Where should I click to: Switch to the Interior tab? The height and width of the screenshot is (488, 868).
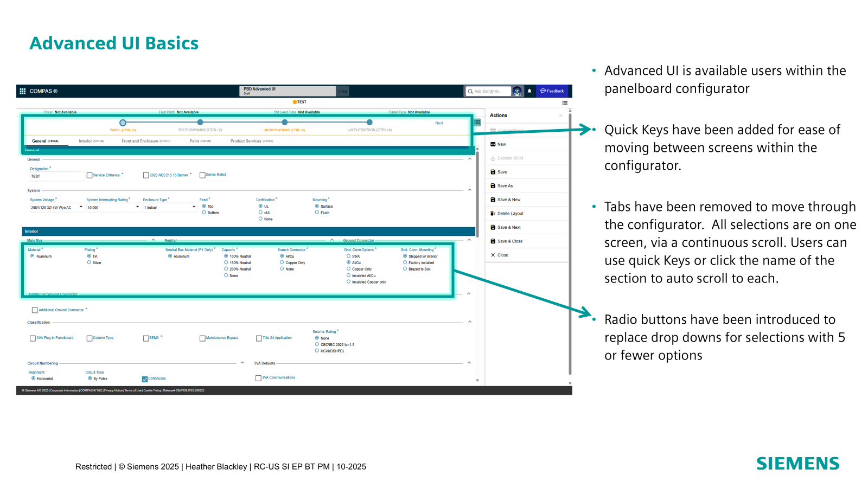coord(91,141)
